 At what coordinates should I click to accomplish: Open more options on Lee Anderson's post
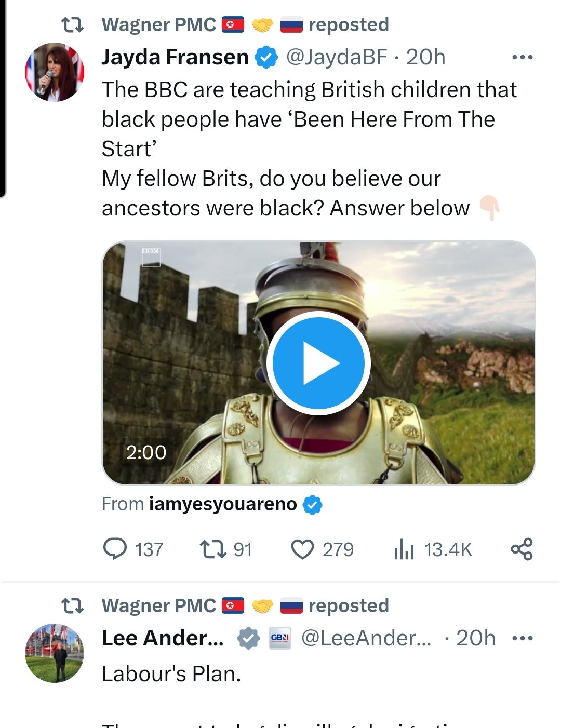pos(522,638)
